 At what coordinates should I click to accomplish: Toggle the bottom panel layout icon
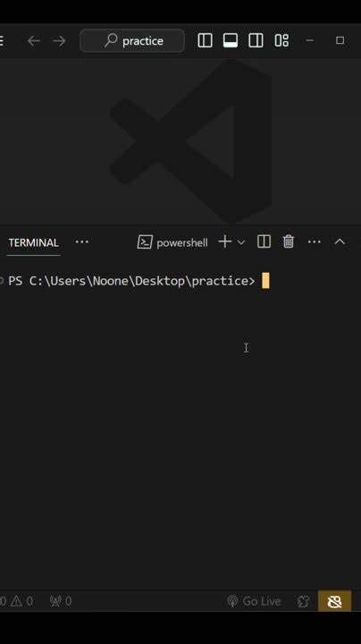coord(231,40)
